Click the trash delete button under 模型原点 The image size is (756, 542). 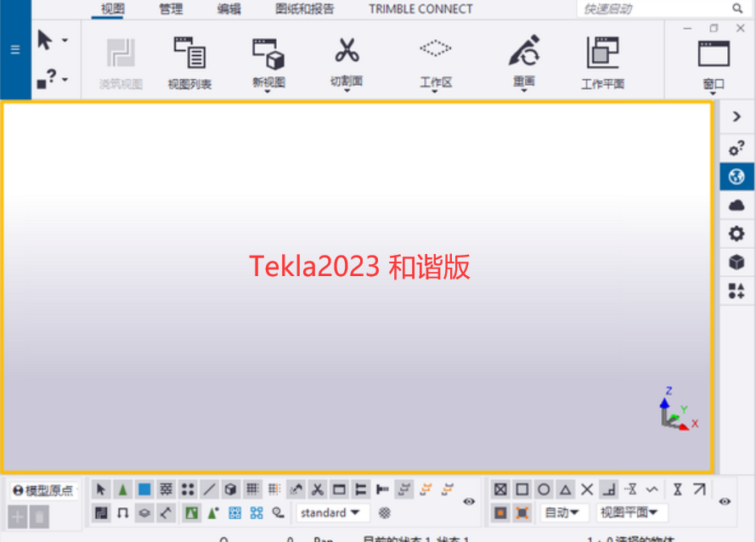pos(40,517)
